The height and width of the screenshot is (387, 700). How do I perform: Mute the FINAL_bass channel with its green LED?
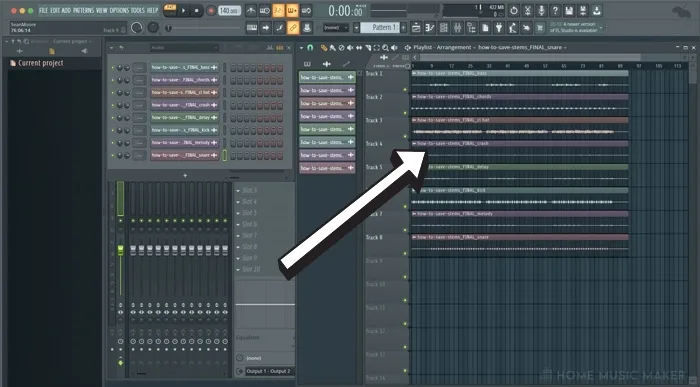click(112, 68)
